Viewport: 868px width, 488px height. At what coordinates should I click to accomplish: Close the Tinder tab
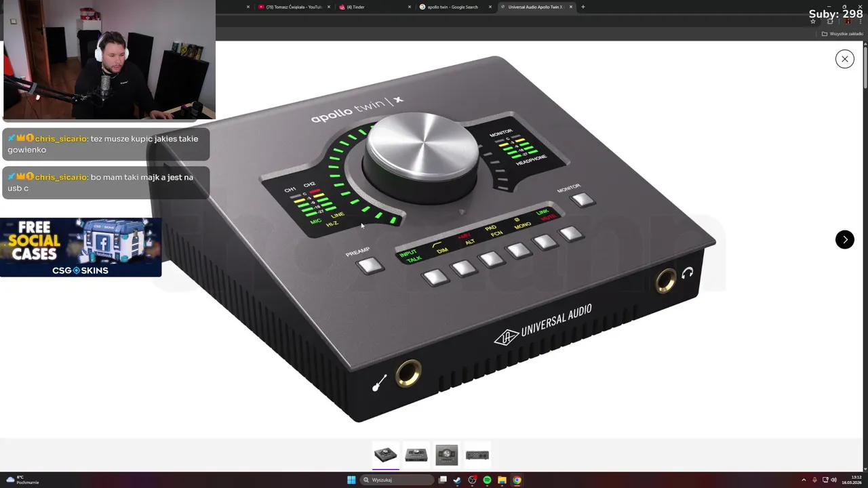point(410,7)
